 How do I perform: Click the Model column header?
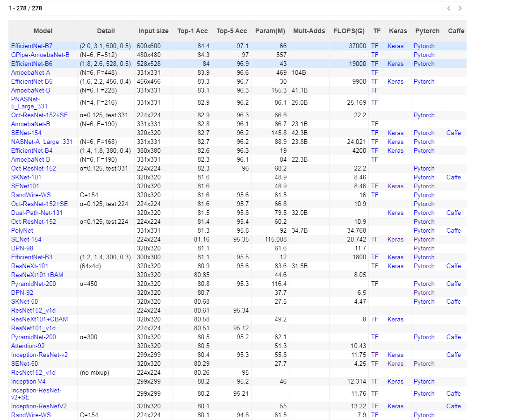(x=43, y=31)
